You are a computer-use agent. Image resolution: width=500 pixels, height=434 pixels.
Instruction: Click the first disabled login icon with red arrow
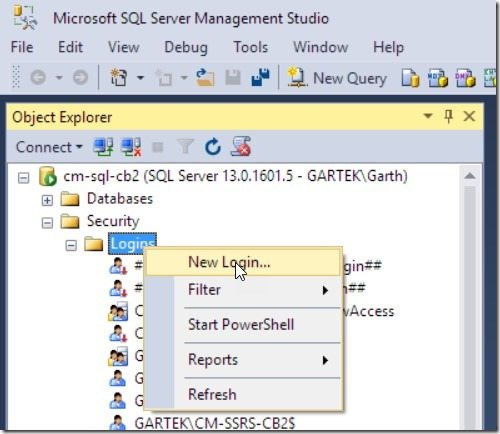(x=118, y=266)
